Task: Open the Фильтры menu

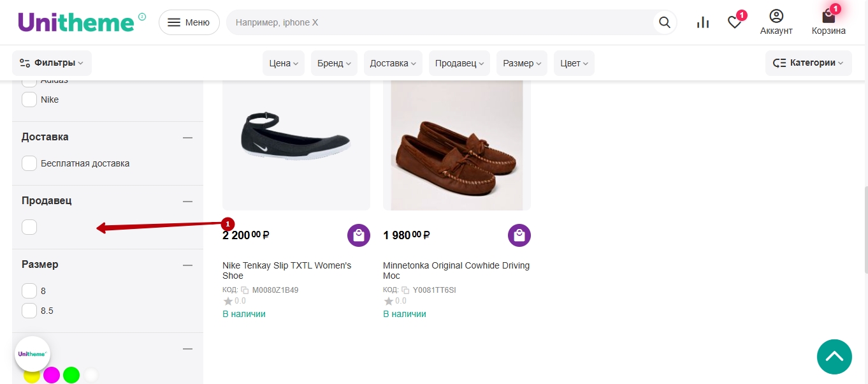Action: click(x=52, y=63)
